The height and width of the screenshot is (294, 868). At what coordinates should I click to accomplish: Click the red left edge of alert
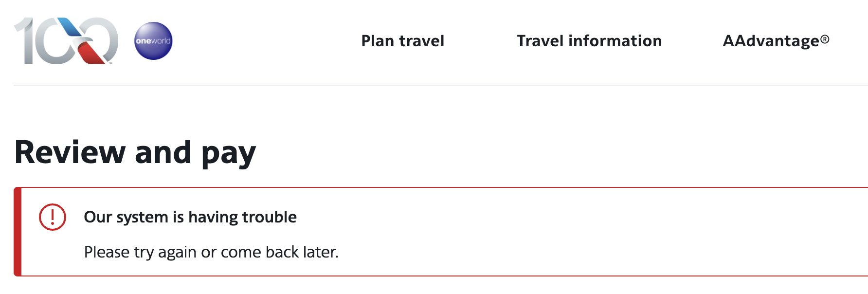(18, 232)
